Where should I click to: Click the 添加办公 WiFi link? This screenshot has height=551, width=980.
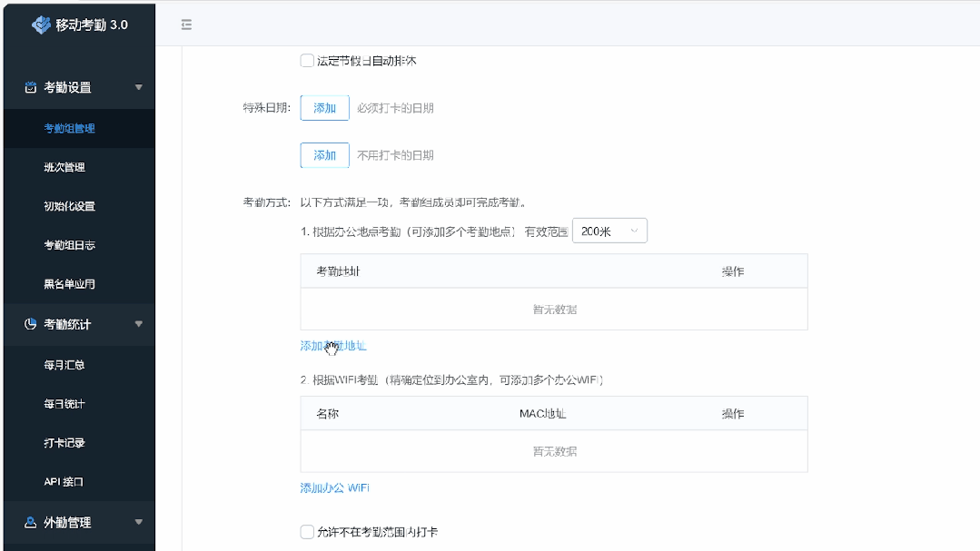pos(332,487)
